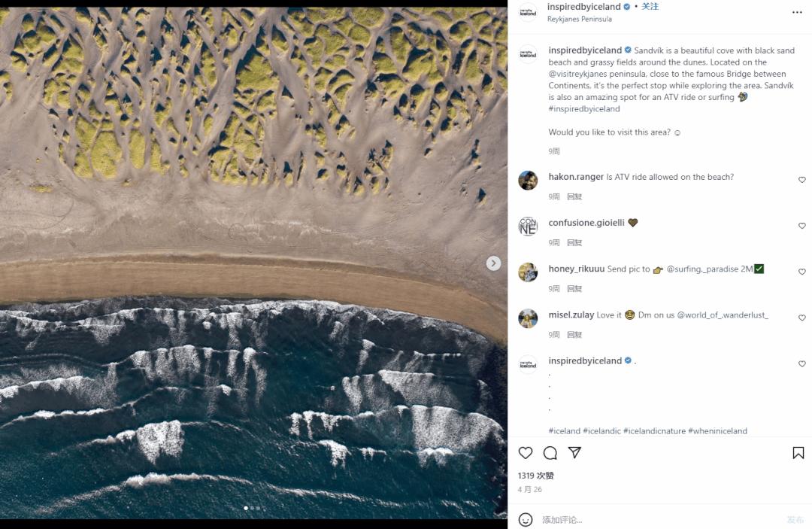Like confusione.gioielli's comment
Screen dimensions: 812x529
point(801,226)
